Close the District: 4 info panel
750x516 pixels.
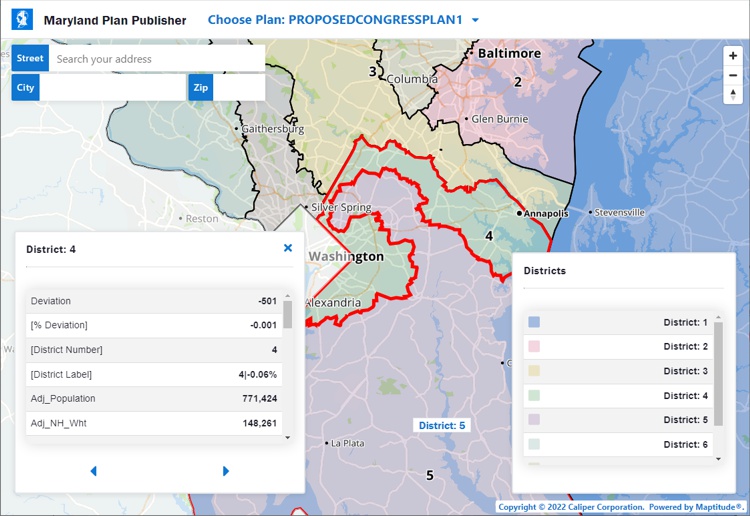pos(288,248)
